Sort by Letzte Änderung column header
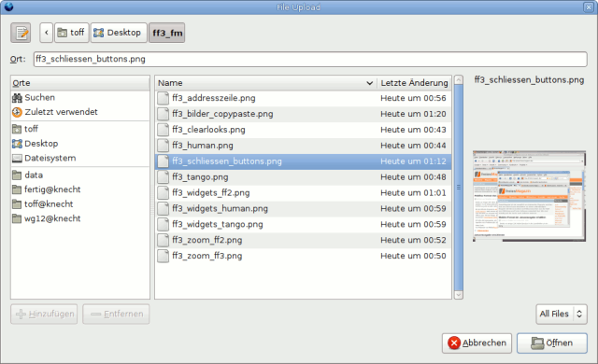The height and width of the screenshot is (364, 598). tap(414, 83)
